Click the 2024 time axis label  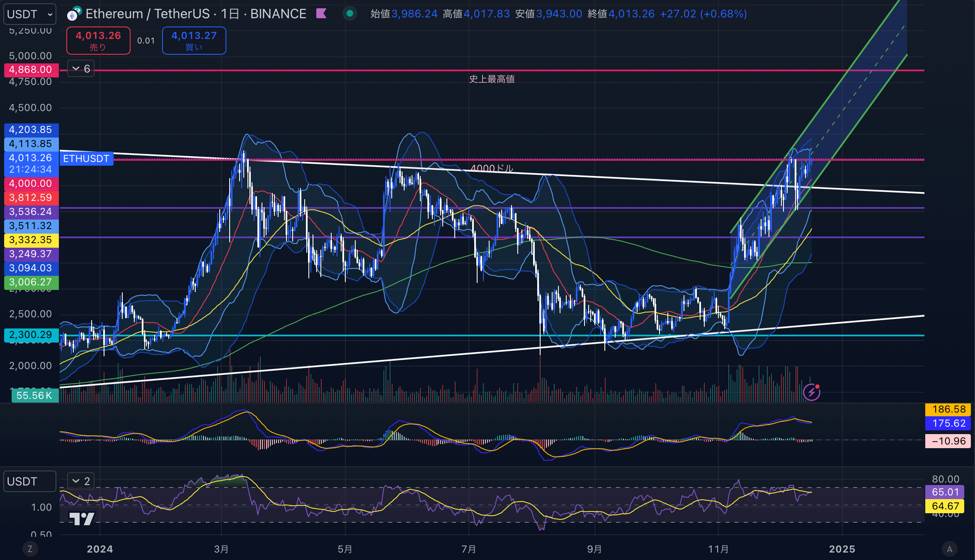point(99,549)
